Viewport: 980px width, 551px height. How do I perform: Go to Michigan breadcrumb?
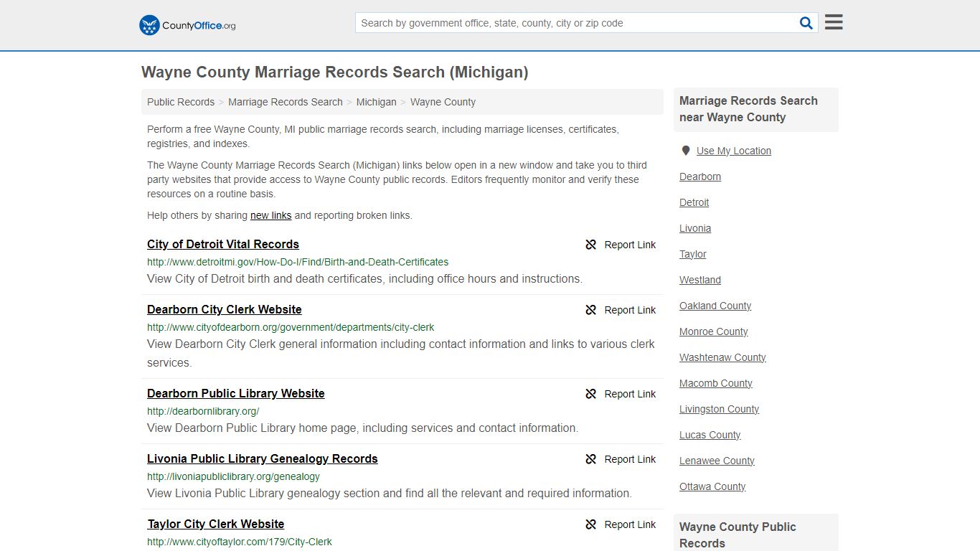tap(377, 102)
